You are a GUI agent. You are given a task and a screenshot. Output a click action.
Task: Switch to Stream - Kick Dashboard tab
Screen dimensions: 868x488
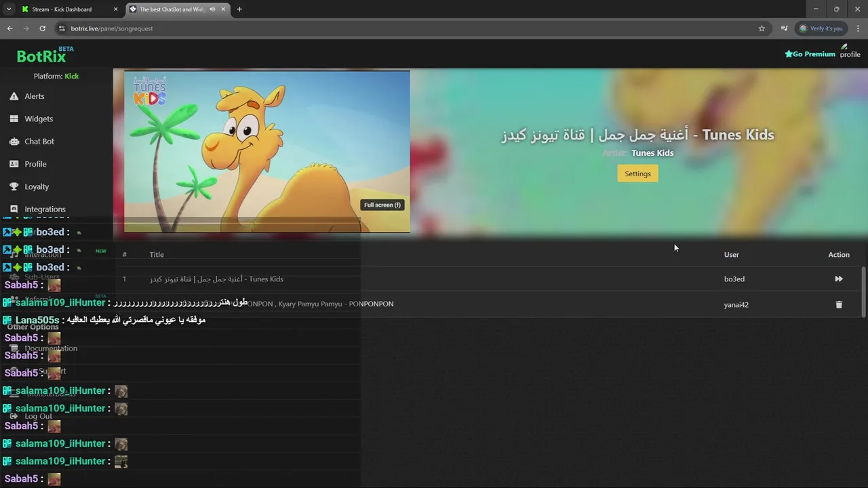point(68,9)
